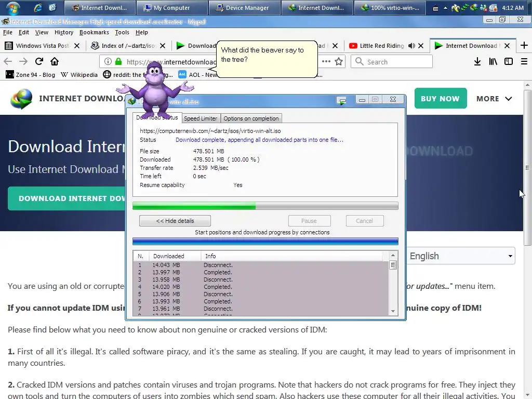The width and height of the screenshot is (532, 399).
Task: Show hidden system tray icons arrow
Action: pos(445,8)
